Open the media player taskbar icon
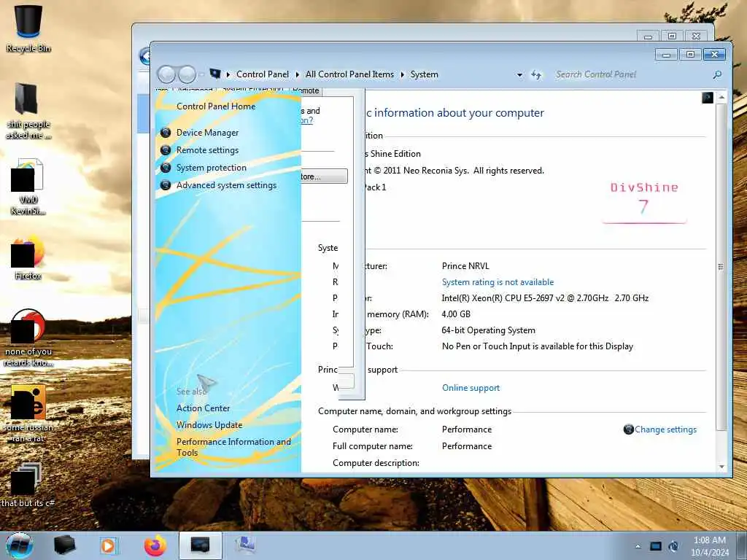747x560 pixels. (108, 545)
